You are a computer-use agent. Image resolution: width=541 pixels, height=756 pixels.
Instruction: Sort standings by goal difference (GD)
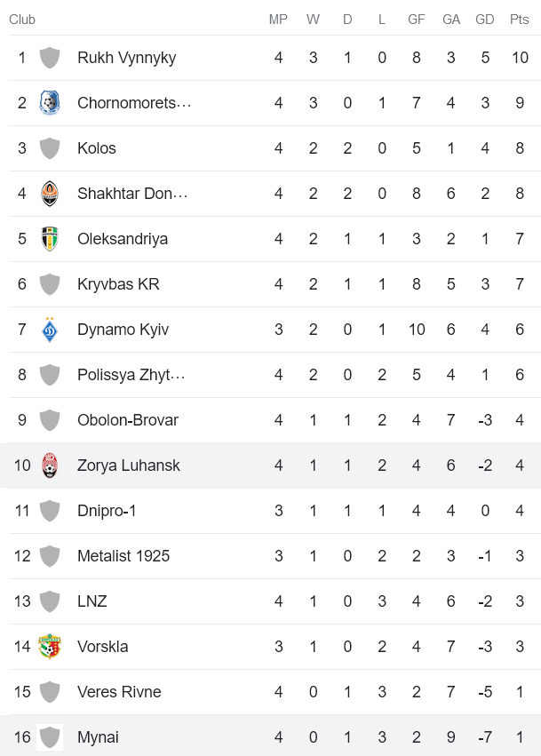pyautogui.click(x=485, y=19)
